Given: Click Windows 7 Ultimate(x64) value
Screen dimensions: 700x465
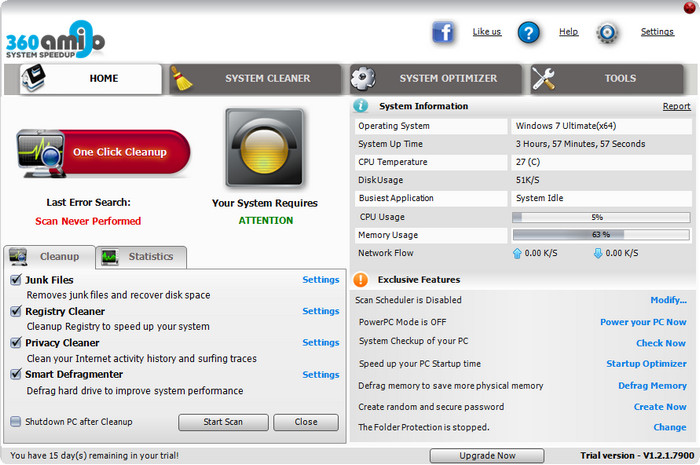Looking at the screenshot, I should pos(566,126).
